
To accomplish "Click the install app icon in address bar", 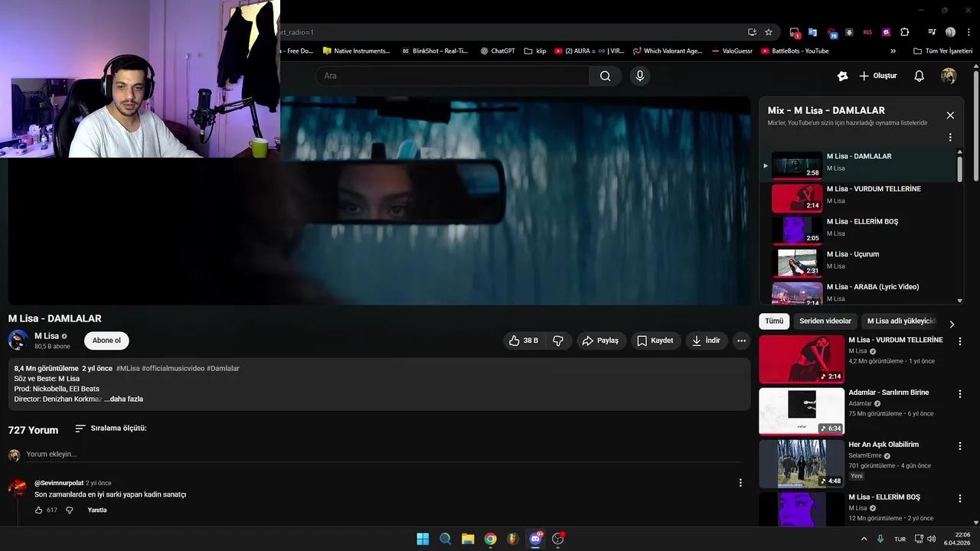I will pos(752,32).
